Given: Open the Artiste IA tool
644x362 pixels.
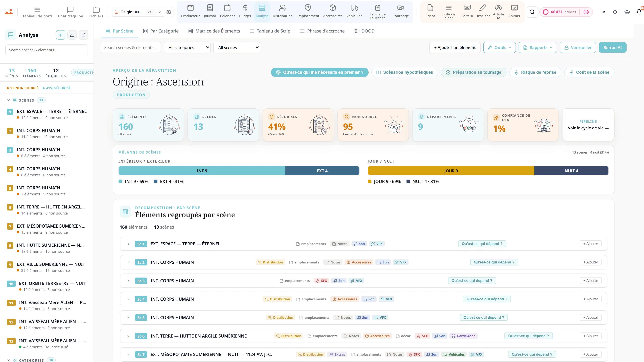Looking at the screenshot, I should pyautogui.click(x=498, y=12).
